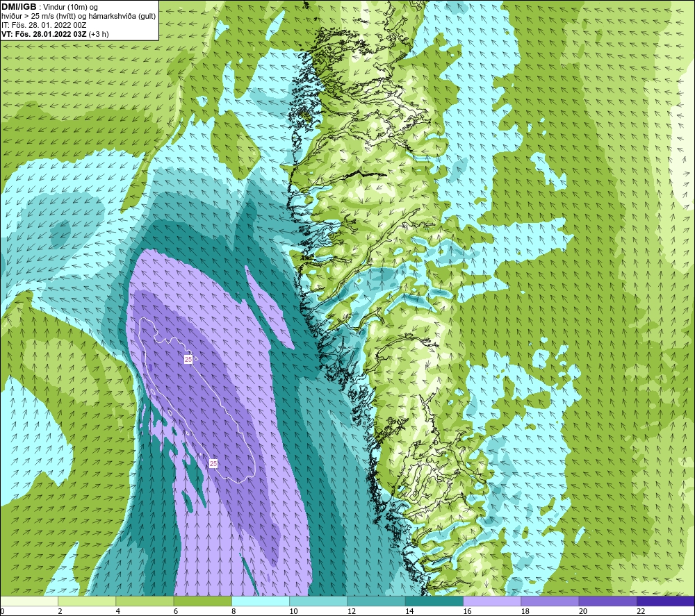Click the '20' scale label
The width and height of the screenshot is (695, 616).
(583, 611)
